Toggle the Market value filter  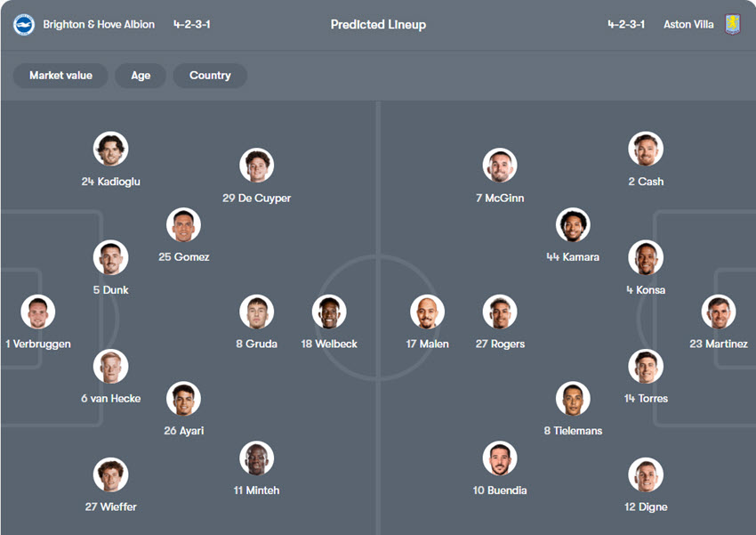coord(60,76)
